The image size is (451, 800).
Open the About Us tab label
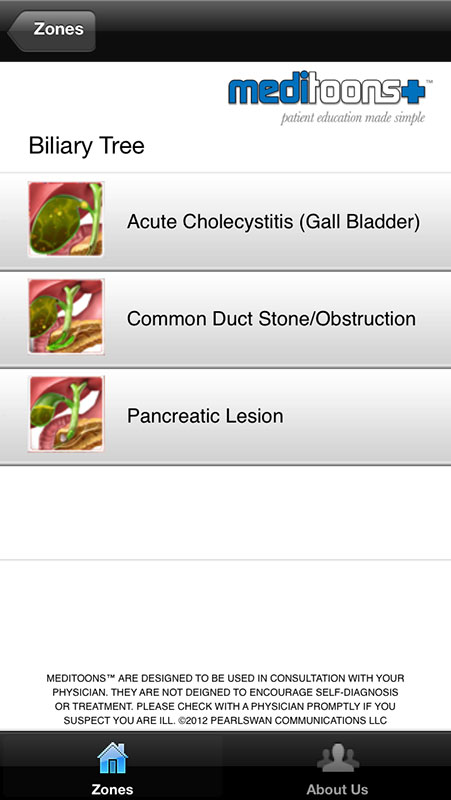pyautogui.click(x=338, y=789)
